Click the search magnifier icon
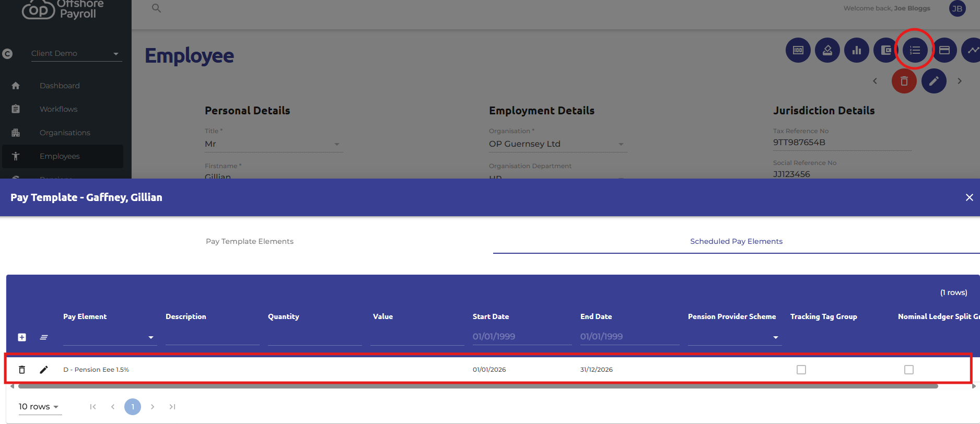980x424 pixels. point(156,8)
